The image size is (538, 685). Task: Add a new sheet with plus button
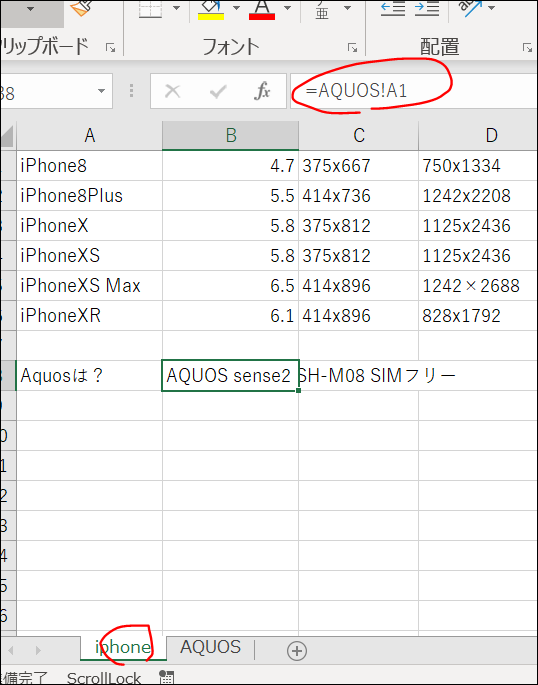[297, 651]
